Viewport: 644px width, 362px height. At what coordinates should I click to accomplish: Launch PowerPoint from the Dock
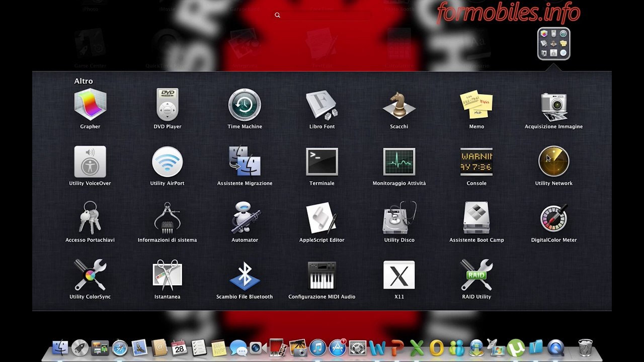(397, 347)
